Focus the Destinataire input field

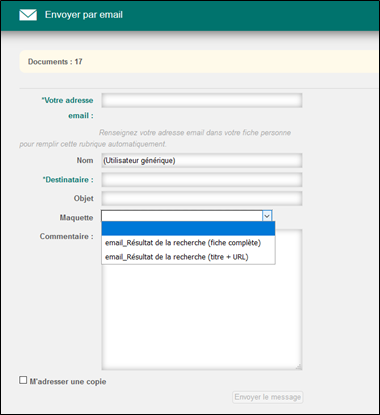click(x=202, y=180)
